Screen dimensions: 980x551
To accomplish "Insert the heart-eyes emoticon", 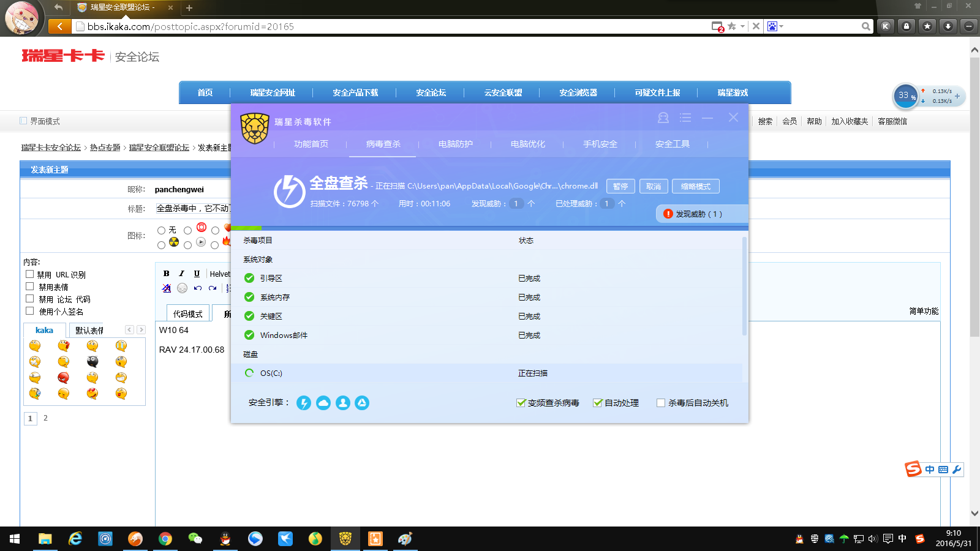I will pos(92,393).
